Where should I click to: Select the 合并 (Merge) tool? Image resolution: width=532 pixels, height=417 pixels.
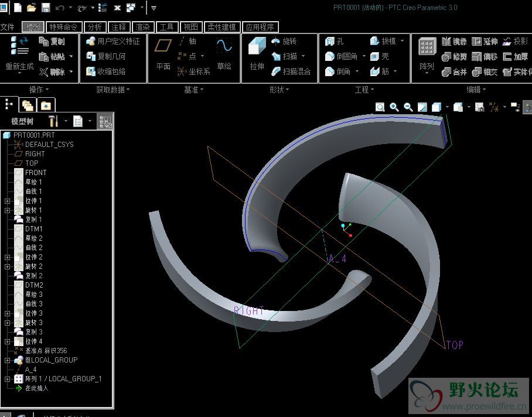click(454, 72)
